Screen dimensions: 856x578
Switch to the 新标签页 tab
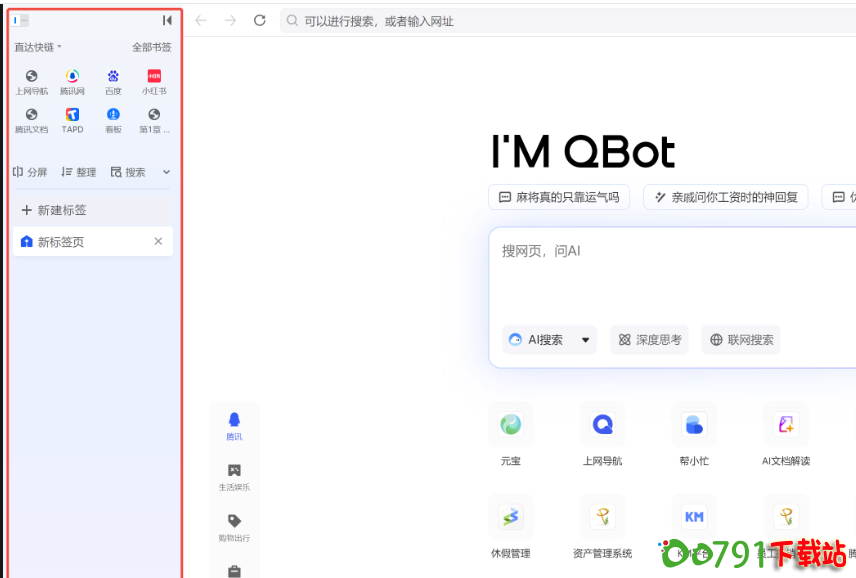click(80, 242)
